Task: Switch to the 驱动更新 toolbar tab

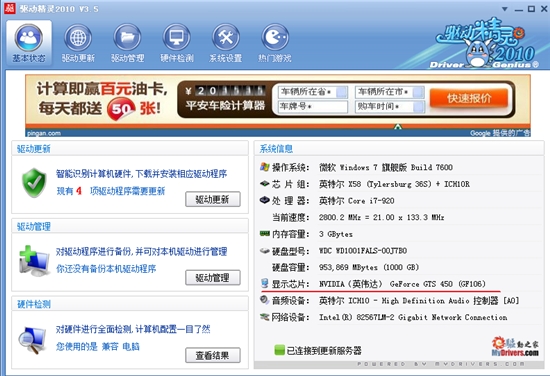Action: 78,43
